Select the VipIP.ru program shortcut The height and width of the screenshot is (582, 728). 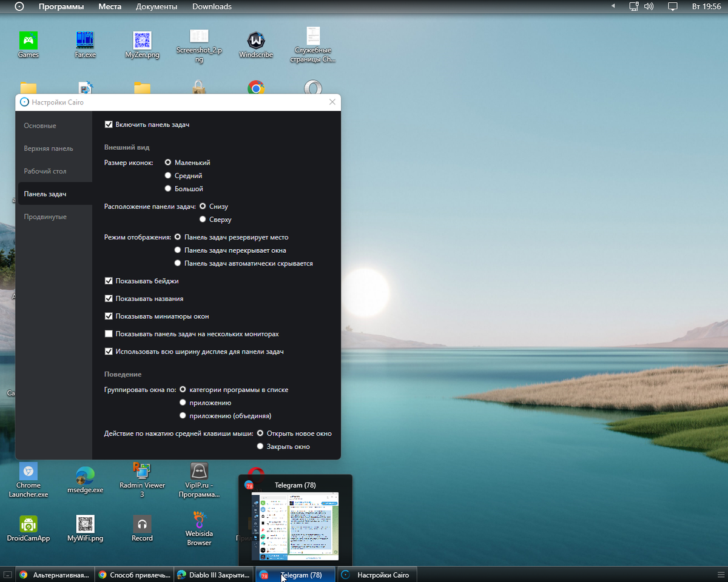click(199, 480)
